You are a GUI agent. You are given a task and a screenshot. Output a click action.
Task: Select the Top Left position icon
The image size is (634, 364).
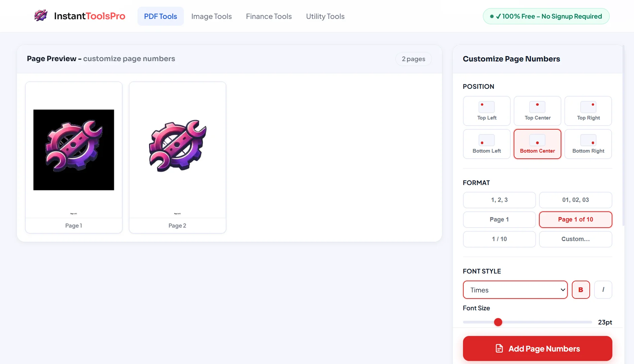pyautogui.click(x=486, y=107)
